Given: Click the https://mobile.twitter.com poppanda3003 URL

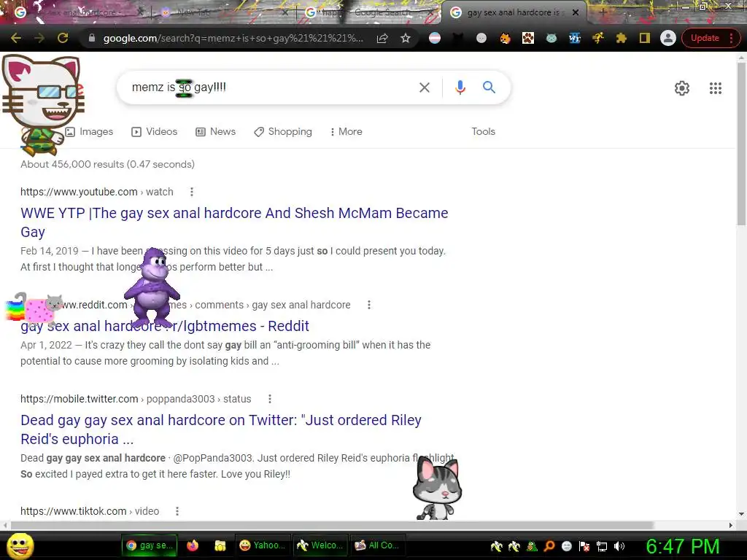Looking at the screenshot, I should [136, 399].
